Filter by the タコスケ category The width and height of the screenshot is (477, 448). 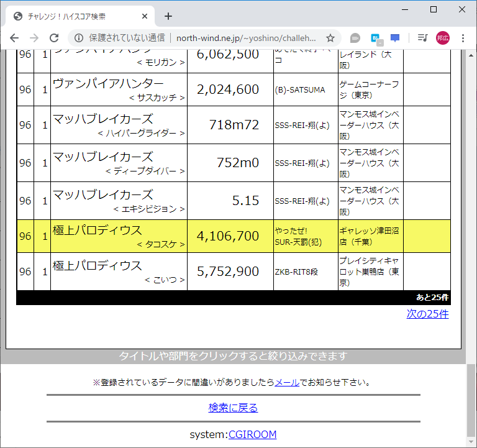(x=161, y=244)
